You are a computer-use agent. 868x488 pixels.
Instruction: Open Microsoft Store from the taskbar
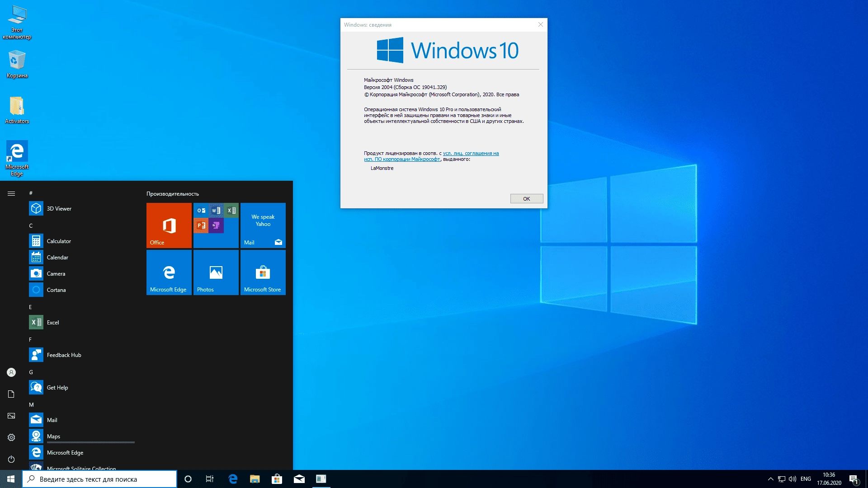[x=277, y=479]
